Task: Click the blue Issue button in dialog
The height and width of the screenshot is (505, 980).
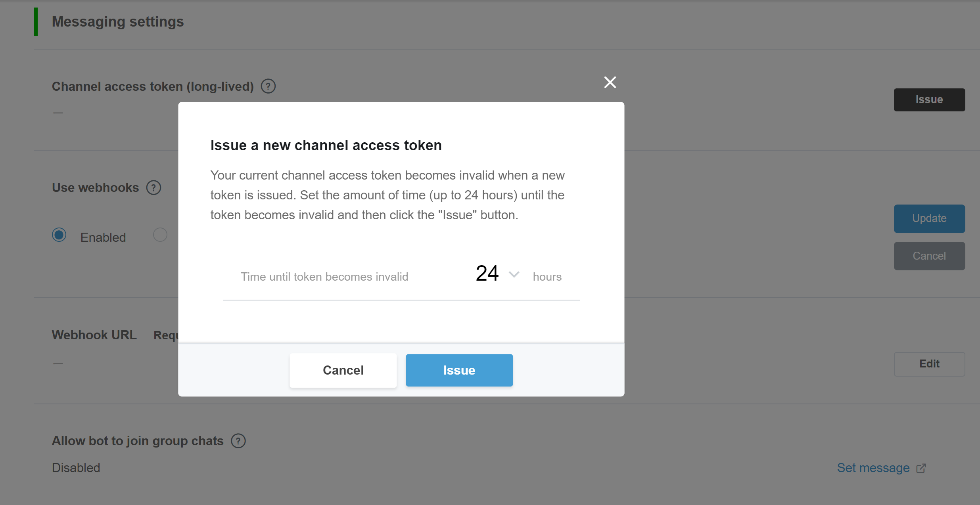Action: pyautogui.click(x=459, y=370)
